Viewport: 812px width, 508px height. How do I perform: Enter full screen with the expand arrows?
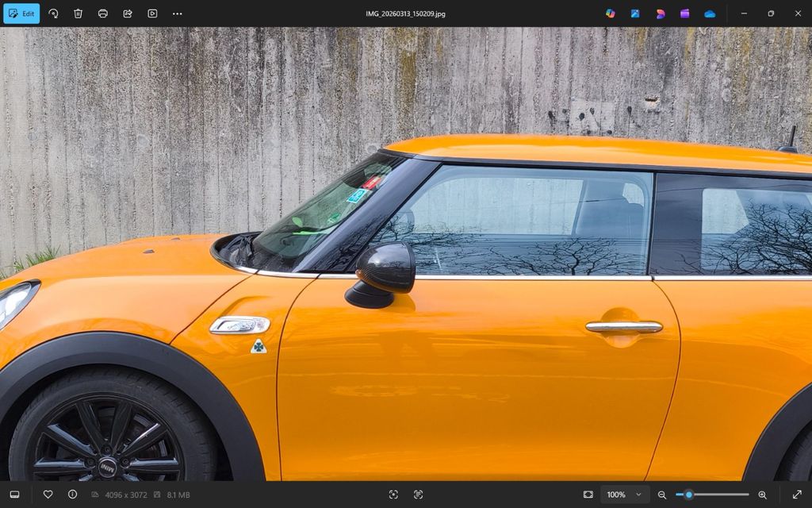tap(797, 495)
